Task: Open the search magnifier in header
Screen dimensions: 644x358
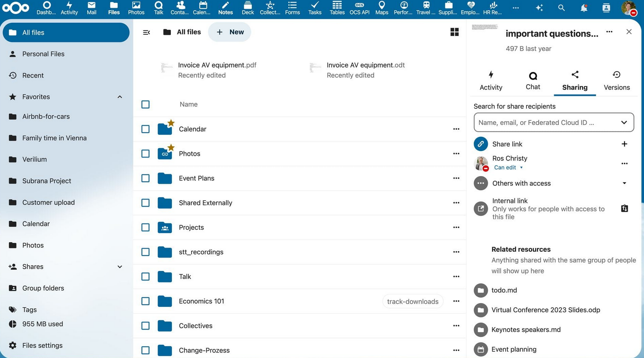Action: (x=561, y=8)
